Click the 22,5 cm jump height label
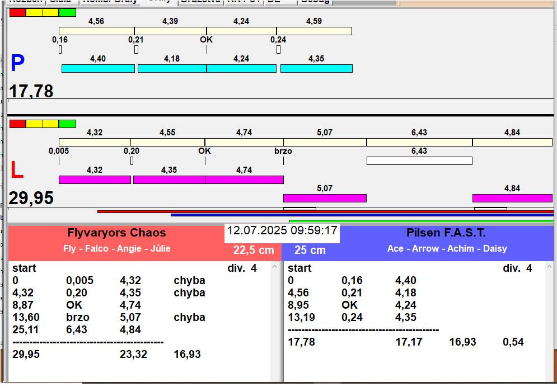Screen dimensions: 557x392 (254, 250)
